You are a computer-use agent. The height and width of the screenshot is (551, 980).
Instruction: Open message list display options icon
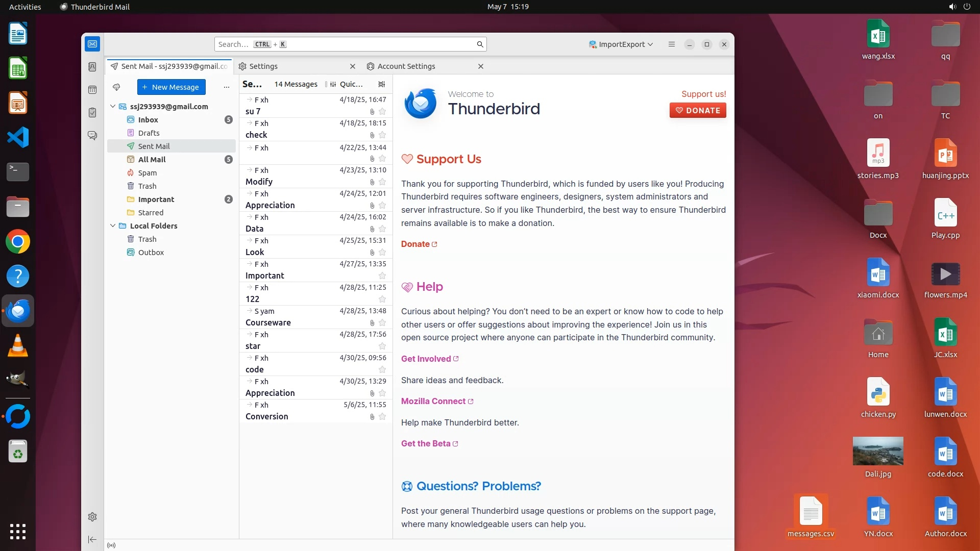[381, 84]
